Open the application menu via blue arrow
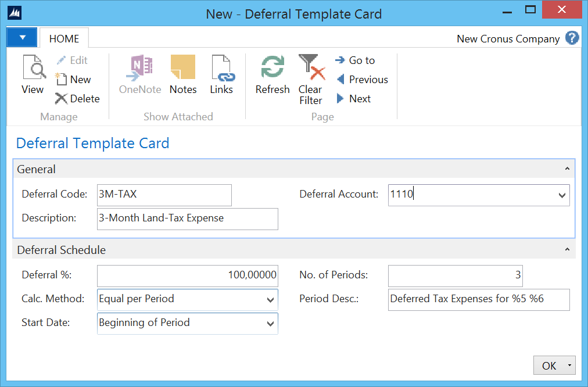 coord(21,37)
